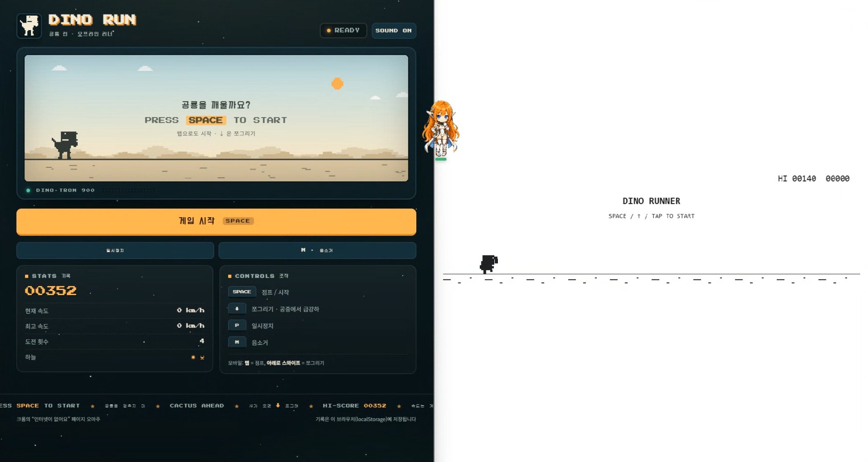Screen dimensions: 868x462
Task: Click the SPACE key in the game canvas prompt
Action: [206, 120]
